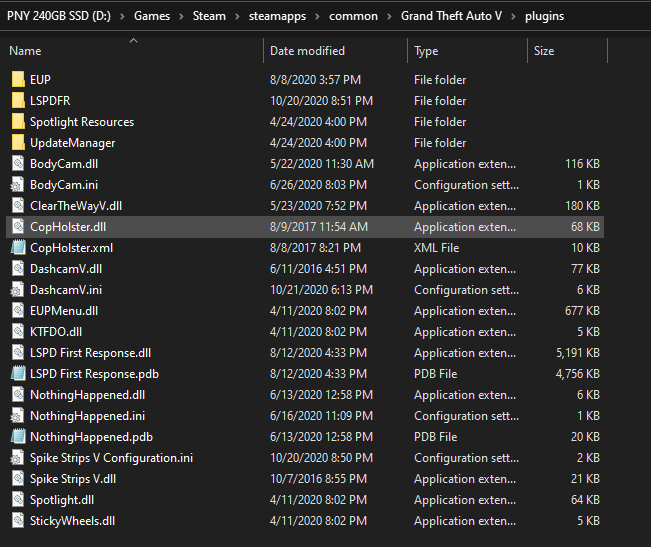The height and width of the screenshot is (547, 651).
Task: Jump to PNY 240GB SSD (D:) breadcrumb
Action: click(x=57, y=17)
